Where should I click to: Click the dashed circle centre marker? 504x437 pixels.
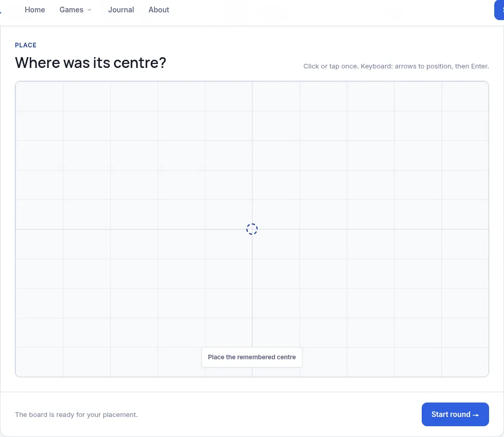[x=252, y=229]
